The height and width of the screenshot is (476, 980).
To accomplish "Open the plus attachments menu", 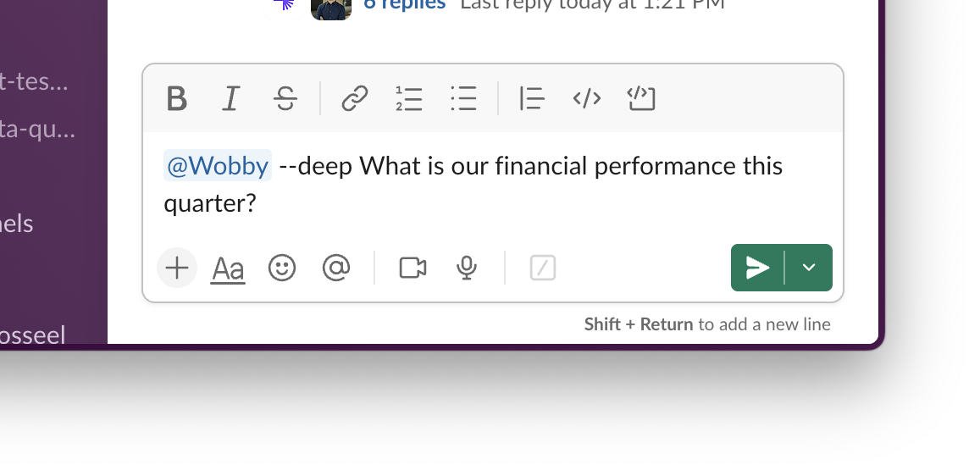I will click(x=177, y=268).
